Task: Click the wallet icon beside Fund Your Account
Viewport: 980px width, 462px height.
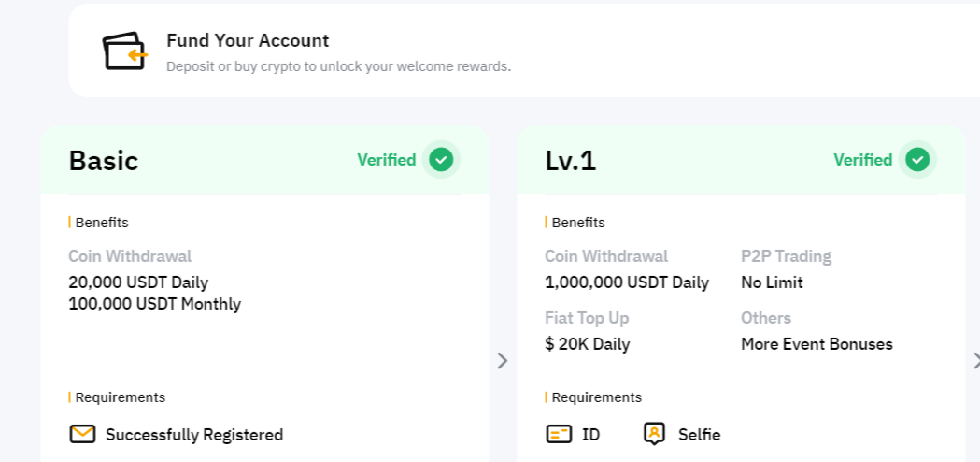Action: [x=125, y=52]
